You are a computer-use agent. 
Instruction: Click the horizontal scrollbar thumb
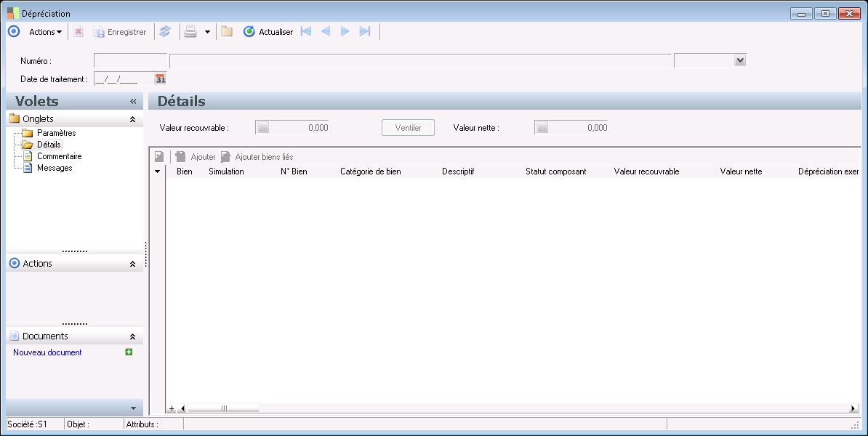(x=224, y=409)
